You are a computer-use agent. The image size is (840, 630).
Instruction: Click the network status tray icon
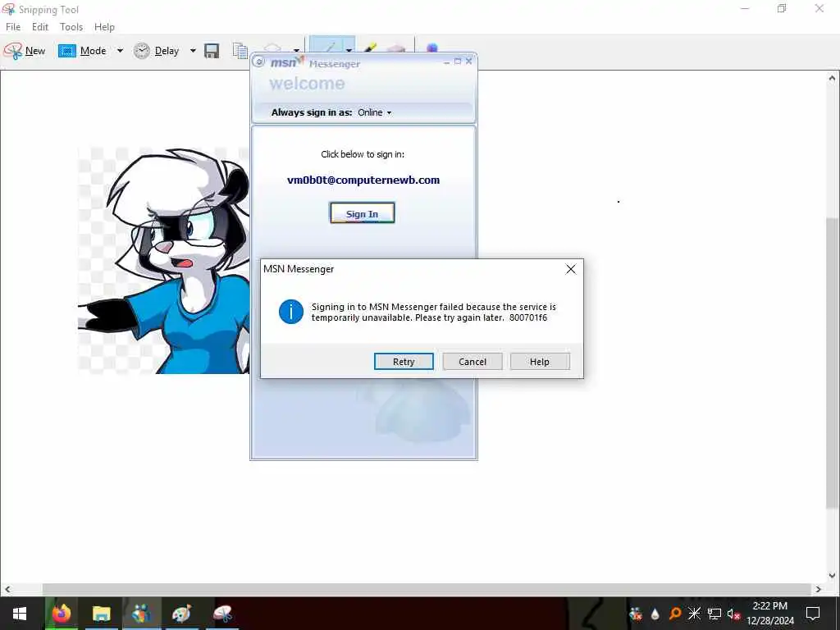pos(714,614)
